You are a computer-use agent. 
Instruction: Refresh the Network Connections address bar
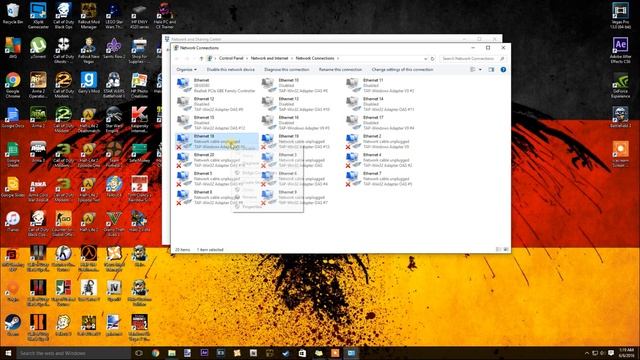pyautogui.click(x=433, y=59)
